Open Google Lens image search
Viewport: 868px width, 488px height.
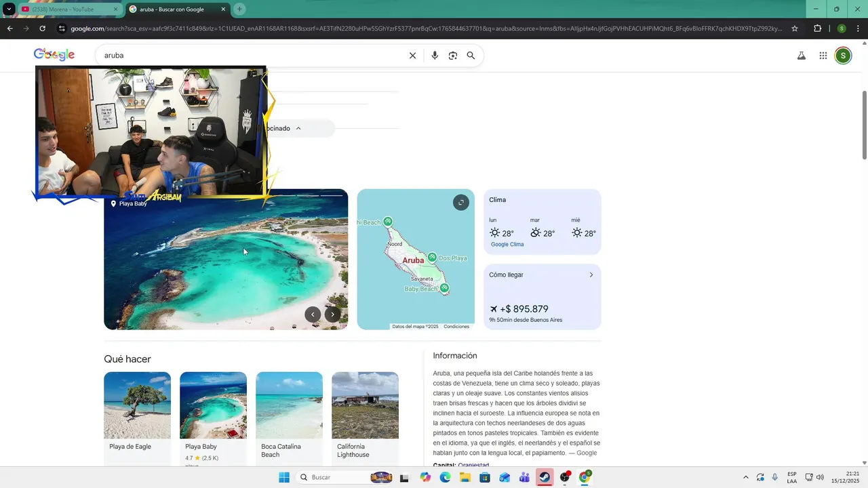453,56
